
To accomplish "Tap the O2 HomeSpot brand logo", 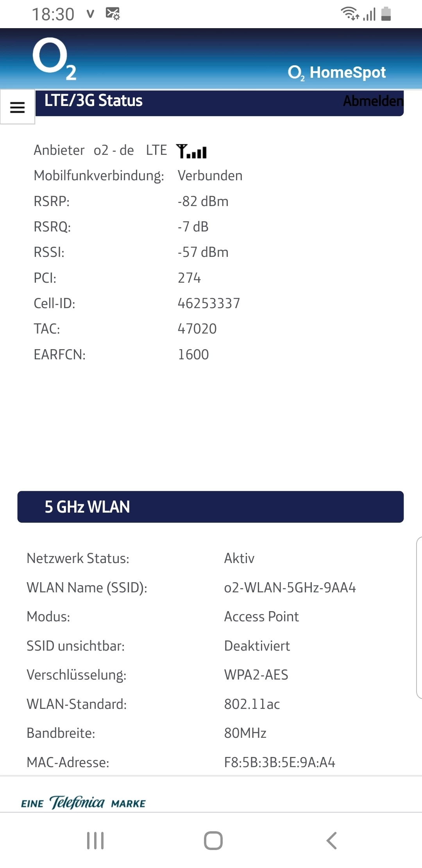I will click(337, 73).
